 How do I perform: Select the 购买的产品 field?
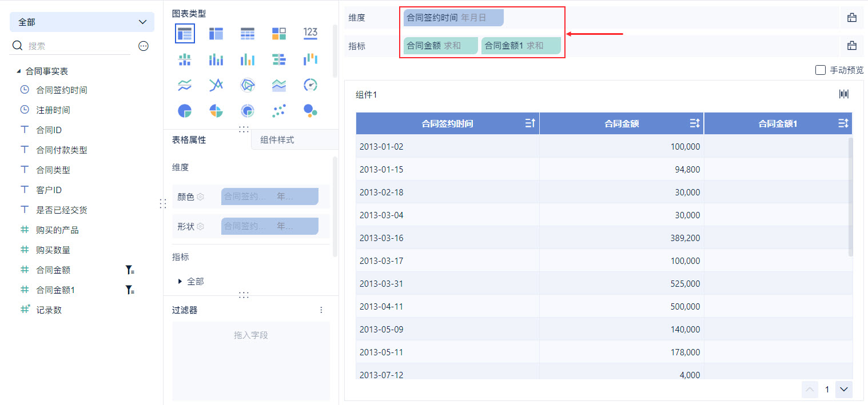(57, 230)
